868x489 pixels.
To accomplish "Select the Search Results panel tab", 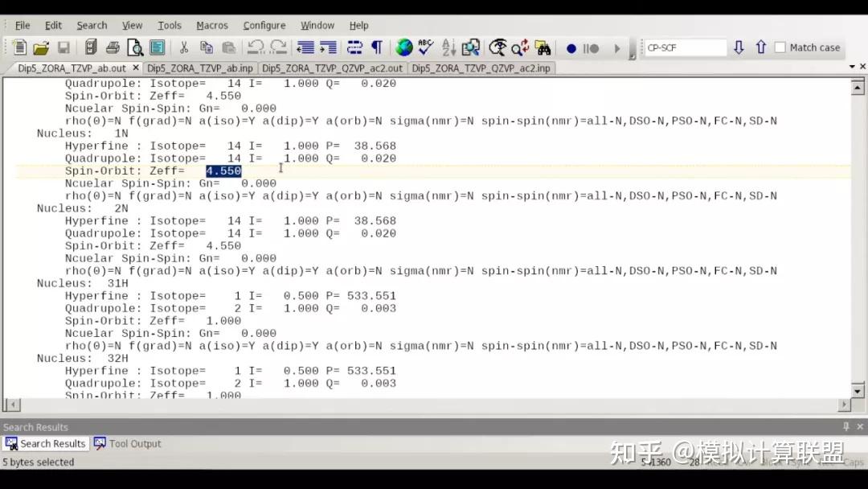I will pyautogui.click(x=45, y=444).
